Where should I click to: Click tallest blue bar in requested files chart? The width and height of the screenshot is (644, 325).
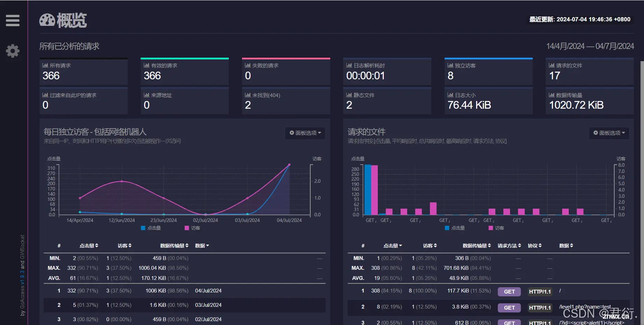coord(368,190)
